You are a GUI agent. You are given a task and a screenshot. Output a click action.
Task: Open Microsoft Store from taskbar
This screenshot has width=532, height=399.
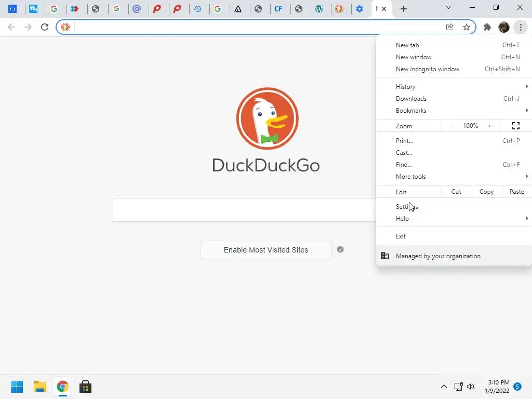pyautogui.click(x=85, y=387)
